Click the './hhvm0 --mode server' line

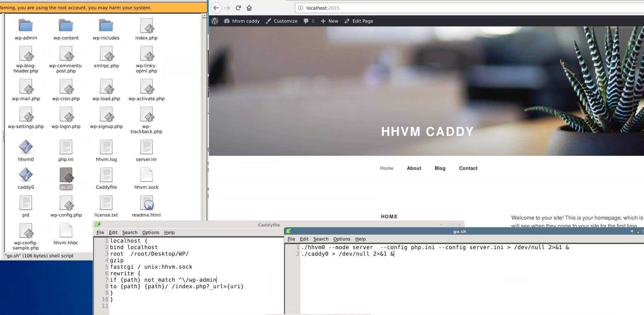click(435, 247)
